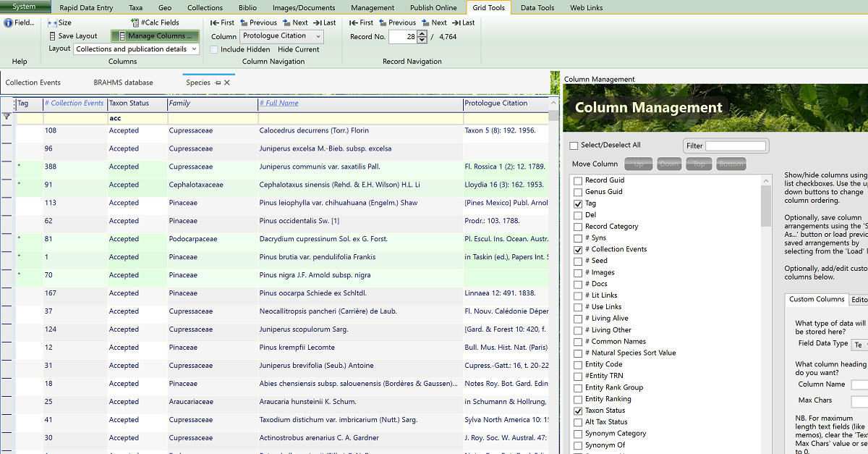Save Layout of the grid columns
868x454 pixels.
click(x=73, y=35)
